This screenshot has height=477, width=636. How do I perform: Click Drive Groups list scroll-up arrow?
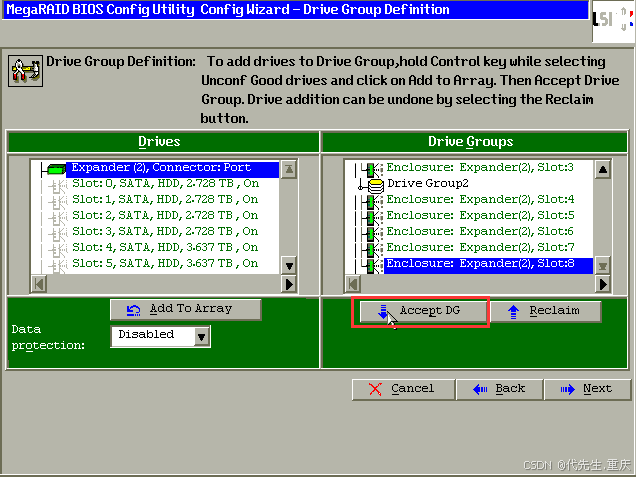pos(603,169)
